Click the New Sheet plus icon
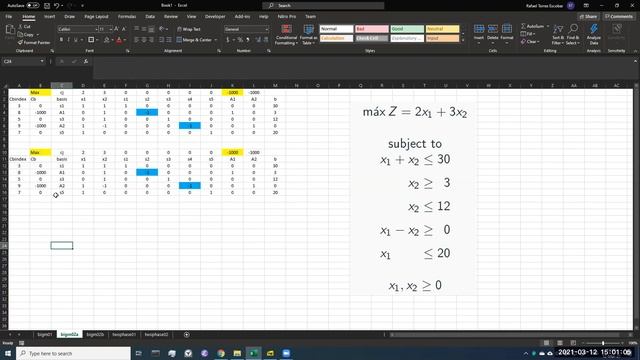Screen dimensions: 640x360 tap(187, 335)
